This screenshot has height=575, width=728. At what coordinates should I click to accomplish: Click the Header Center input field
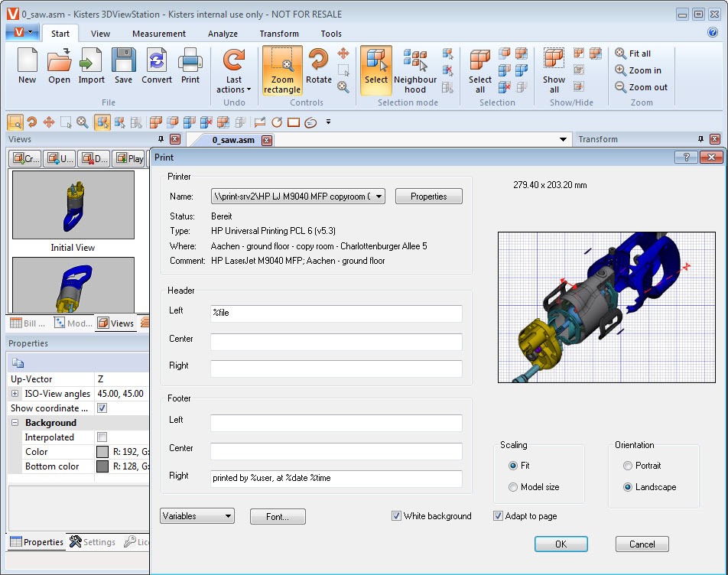tap(336, 342)
